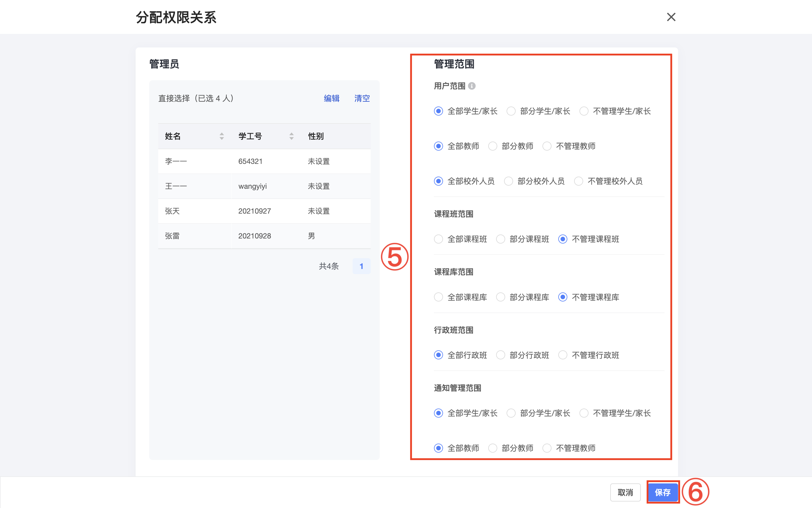Screen dimensions: 812x508
Task: Select the 不管理行政班 radio button
Action: pos(563,355)
